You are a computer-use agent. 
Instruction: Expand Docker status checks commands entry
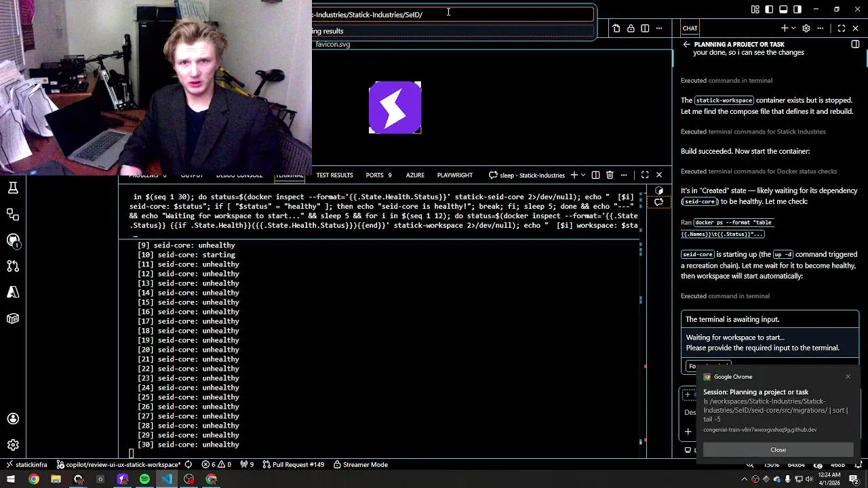(x=759, y=171)
